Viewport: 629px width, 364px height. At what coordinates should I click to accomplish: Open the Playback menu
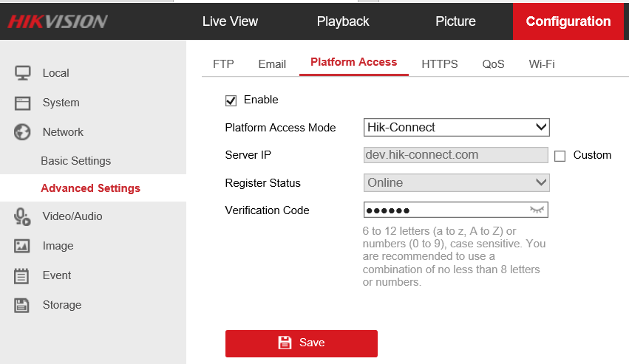pos(343,21)
